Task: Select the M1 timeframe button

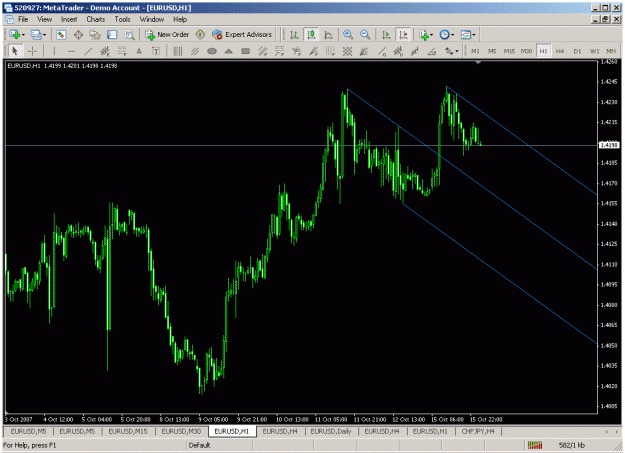Action: pos(475,51)
